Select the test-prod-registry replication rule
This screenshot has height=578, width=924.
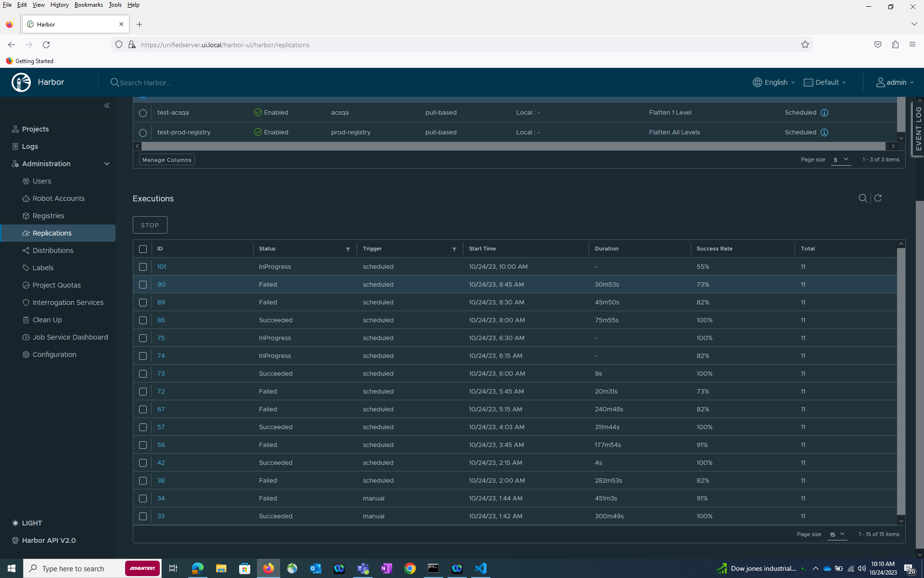pyautogui.click(x=142, y=132)
